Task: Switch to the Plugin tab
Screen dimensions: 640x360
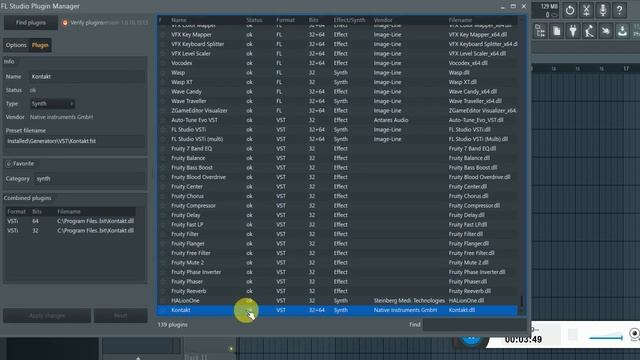Action: (x=40, y=45)
